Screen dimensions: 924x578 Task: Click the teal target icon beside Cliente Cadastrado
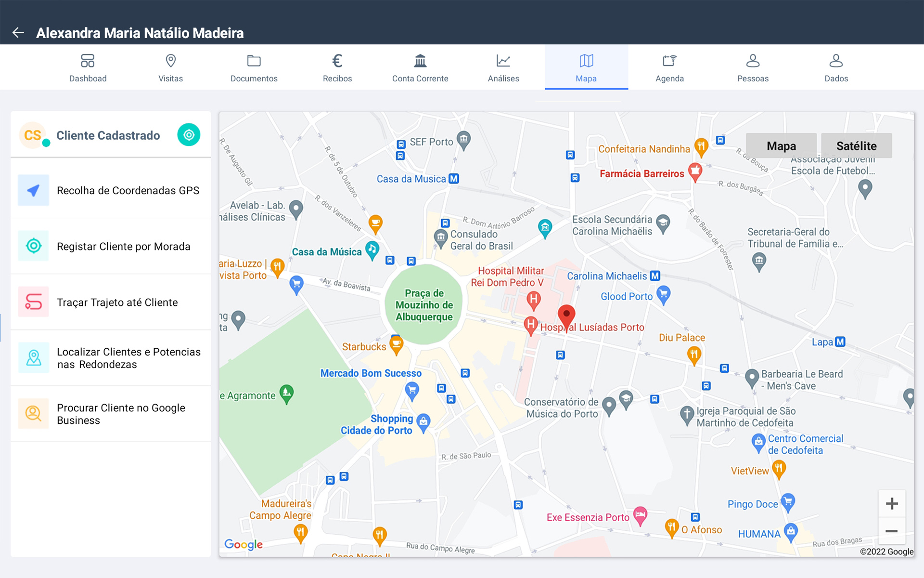tap(189, 135)
